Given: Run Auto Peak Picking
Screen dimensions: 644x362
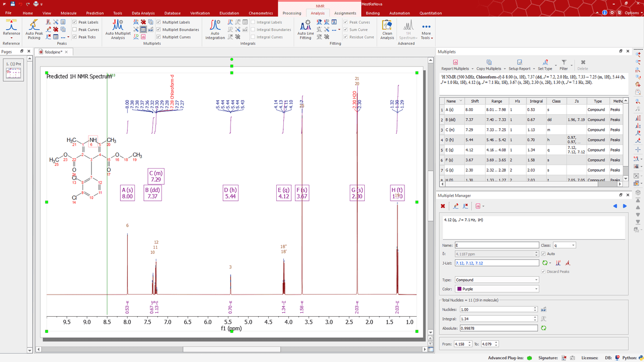Looking at the screenshot, I should coord(34,30).
